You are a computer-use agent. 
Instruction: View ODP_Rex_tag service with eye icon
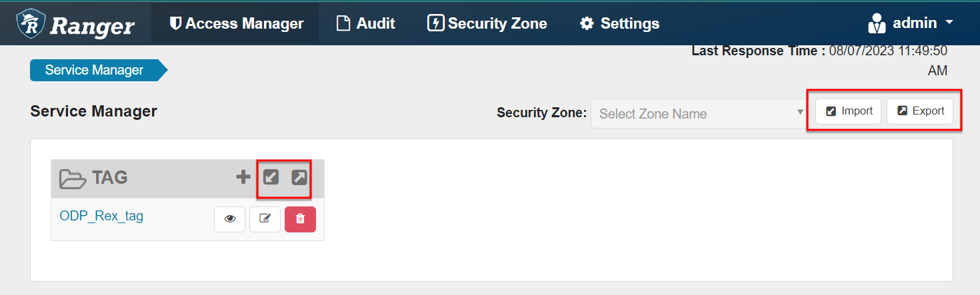point(230,219)
